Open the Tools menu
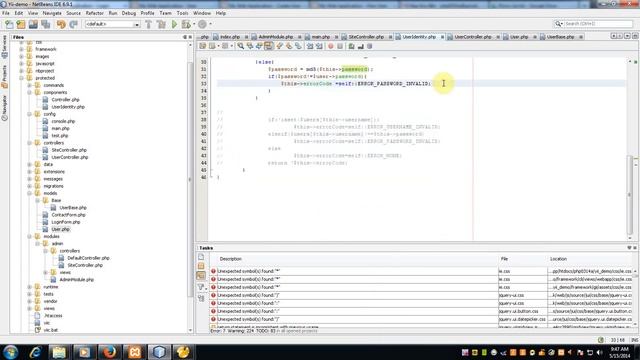Screen dimensions: 640x360 (x=182, y=13)
